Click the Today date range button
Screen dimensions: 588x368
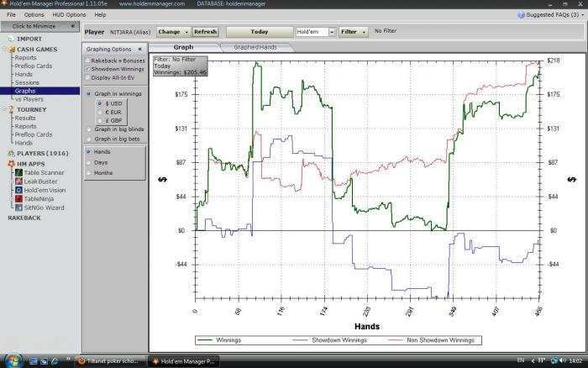click(x=259, y=32)
